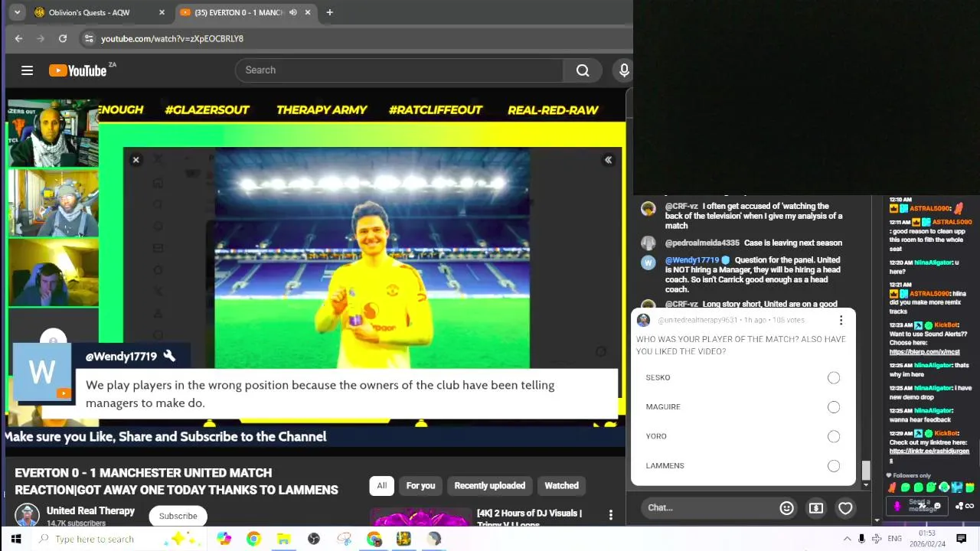This screenshot has width=980, height=551.
Task: Click the system tray microphone icon
Action: pos(862,539)
